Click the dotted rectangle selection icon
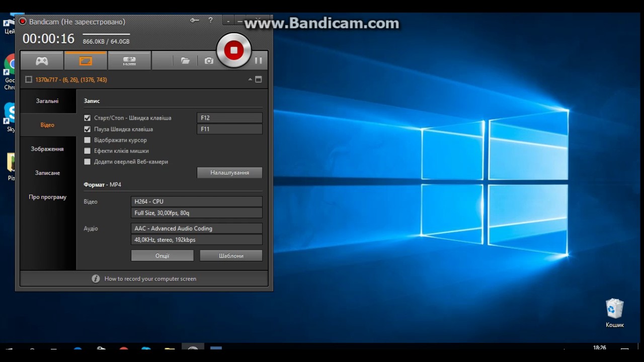644x362 pixels. pyautogui.click(x=29, y=79)
